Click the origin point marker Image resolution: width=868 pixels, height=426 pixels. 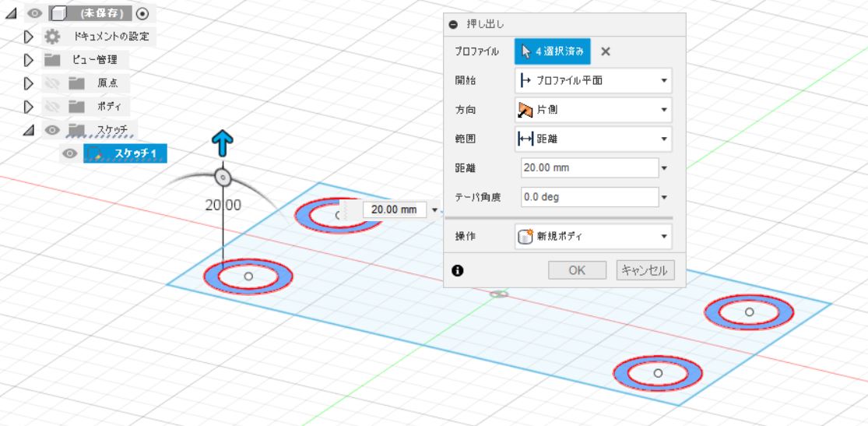coord(499,294)
